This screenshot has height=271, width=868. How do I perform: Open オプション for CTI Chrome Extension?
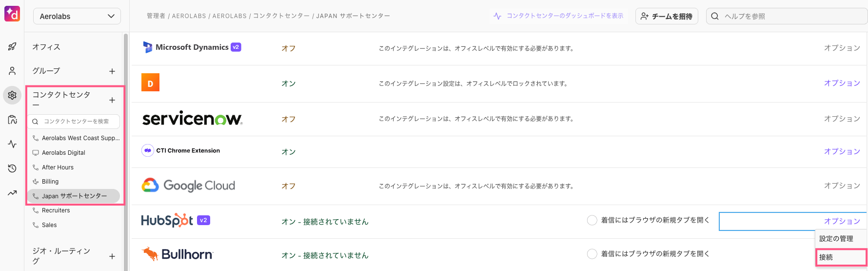tap(842, 151)
